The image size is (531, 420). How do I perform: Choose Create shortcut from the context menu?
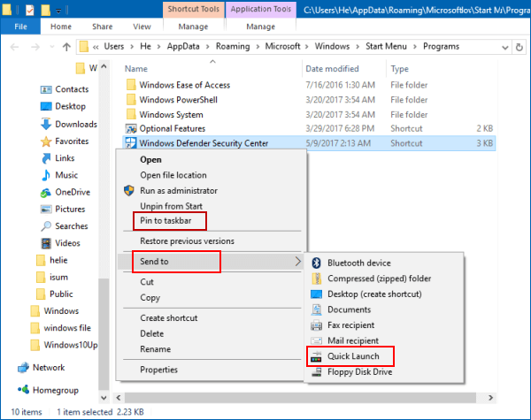169,318
